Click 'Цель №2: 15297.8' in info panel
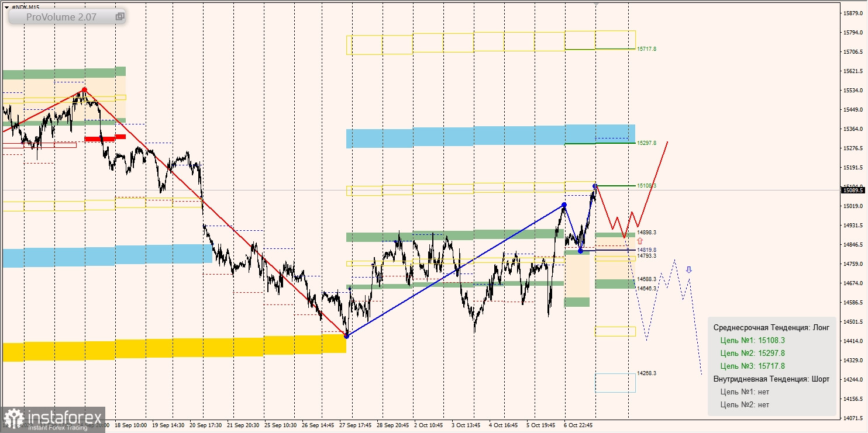This screenshot has height=433, width=868. (753, 353)
